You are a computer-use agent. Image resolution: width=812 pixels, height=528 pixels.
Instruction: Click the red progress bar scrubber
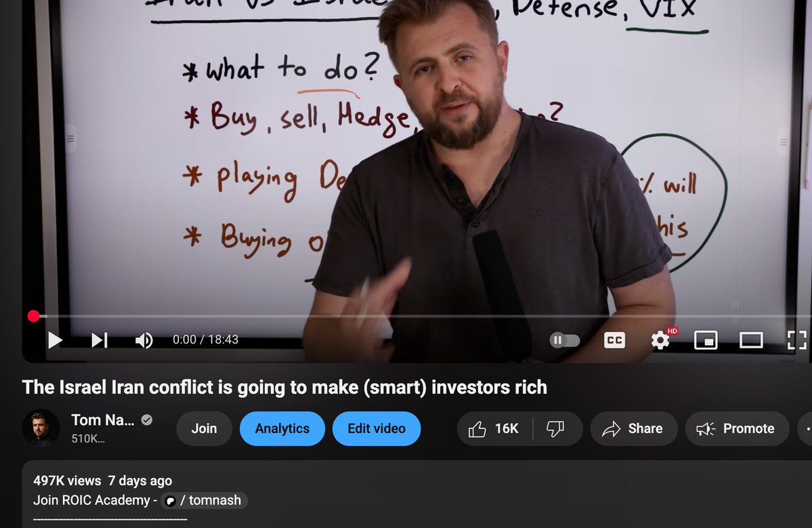click(x=34, y=316)
